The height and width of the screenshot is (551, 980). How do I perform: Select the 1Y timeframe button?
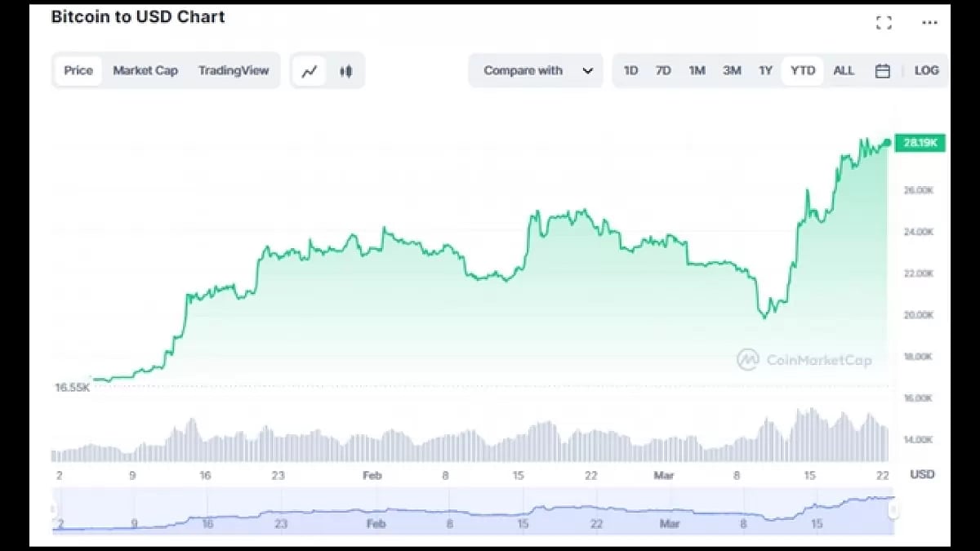coord(765,71)
